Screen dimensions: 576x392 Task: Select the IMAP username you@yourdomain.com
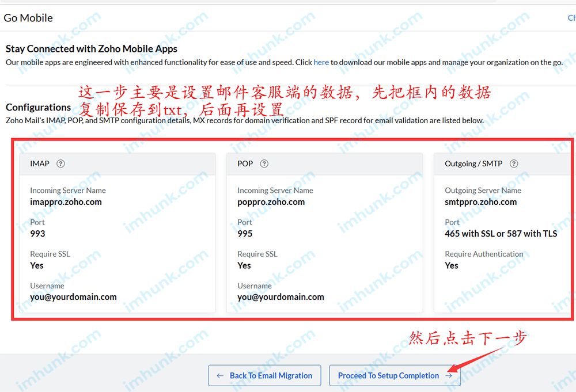pos(74,297)
